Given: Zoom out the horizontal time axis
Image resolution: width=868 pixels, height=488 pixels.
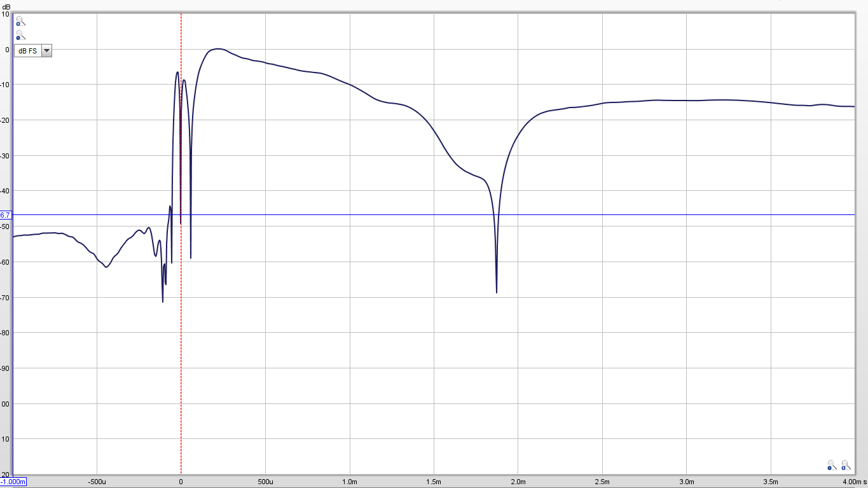Looking at the screenshot, I should pyautogui.click(x=832, y=466).
